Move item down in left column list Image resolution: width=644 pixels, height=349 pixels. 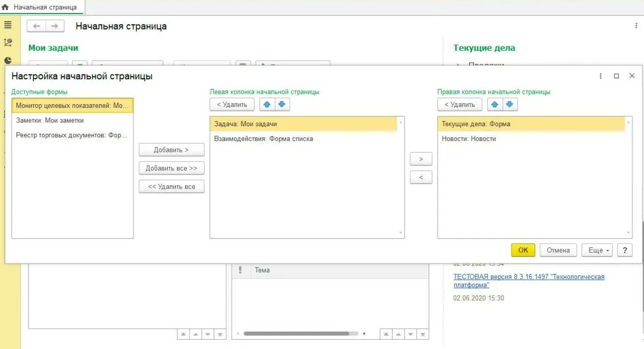click(x=282, y=104)
